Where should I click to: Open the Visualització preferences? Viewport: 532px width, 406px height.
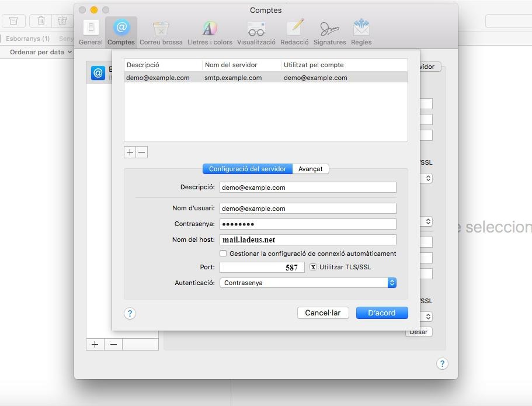coord(256,32)
